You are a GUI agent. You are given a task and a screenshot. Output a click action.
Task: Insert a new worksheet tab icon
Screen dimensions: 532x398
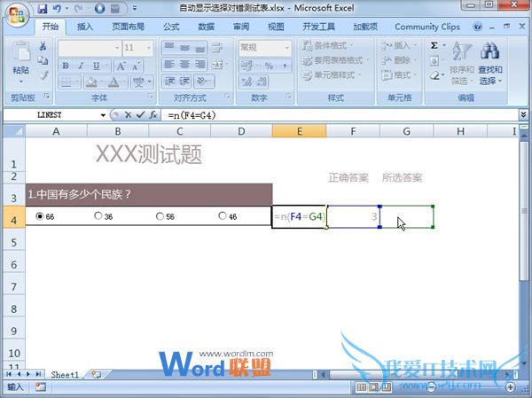(96, 374)
